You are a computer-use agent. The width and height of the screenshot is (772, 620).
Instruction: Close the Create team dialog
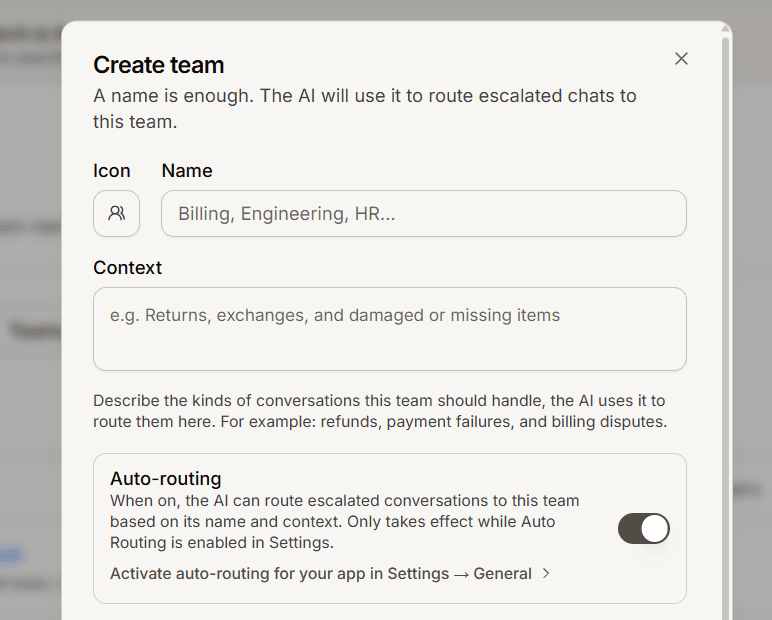(x=681, y=59)
